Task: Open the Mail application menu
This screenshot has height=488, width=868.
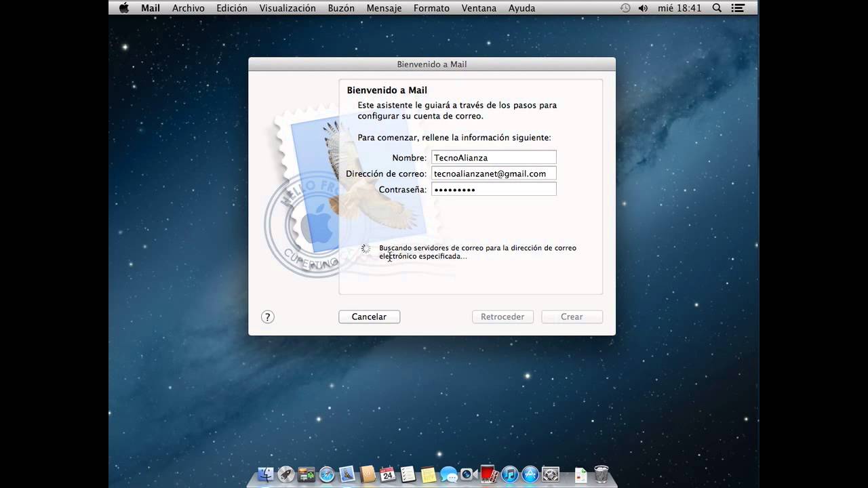Action: click(x=151, y=8)
